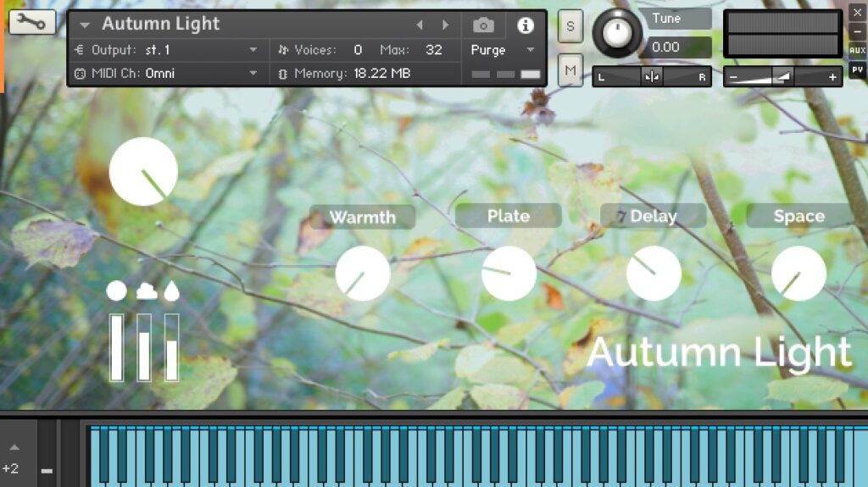Shift keyboard octave up arrow

click(14, 447)
